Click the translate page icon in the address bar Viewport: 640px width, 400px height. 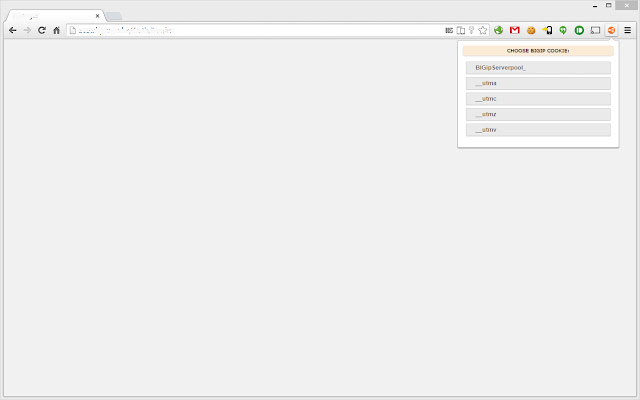pyautogui.click(x=461, y=30)
